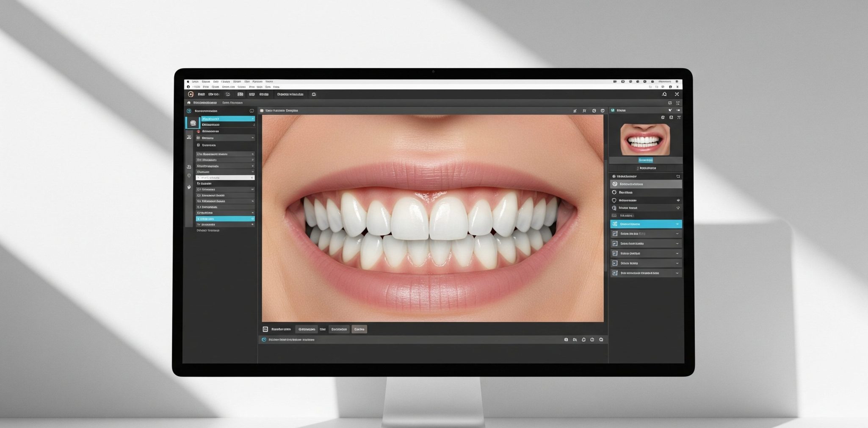
Task: Open the first menu next to the Apple icon
Action: (195, 82)
